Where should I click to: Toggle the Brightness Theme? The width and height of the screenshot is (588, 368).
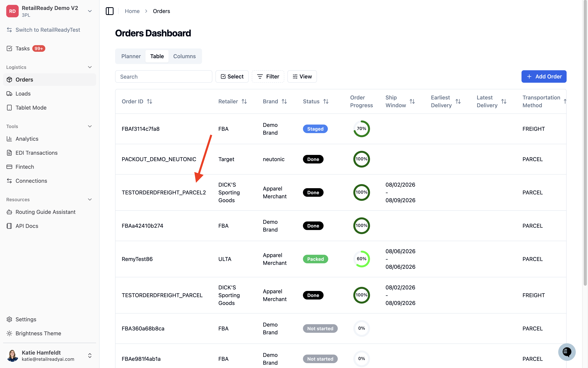tap(49, 333)
